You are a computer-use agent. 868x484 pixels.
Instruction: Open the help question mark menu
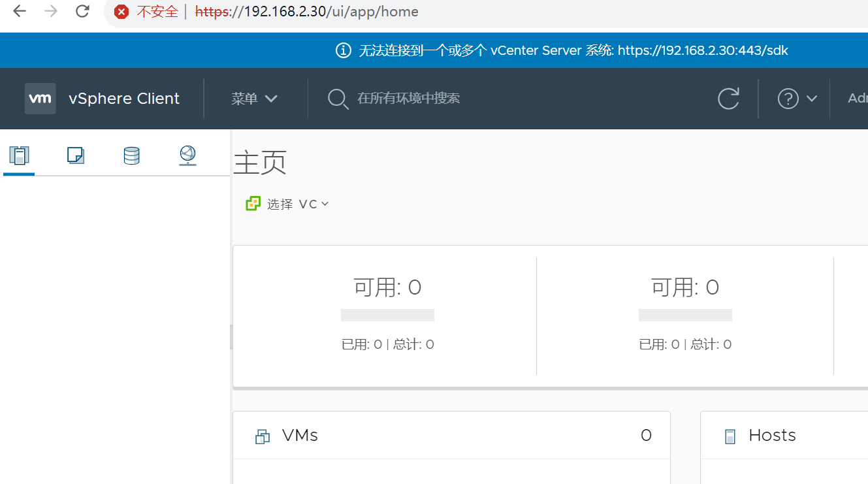click(788, 99)
